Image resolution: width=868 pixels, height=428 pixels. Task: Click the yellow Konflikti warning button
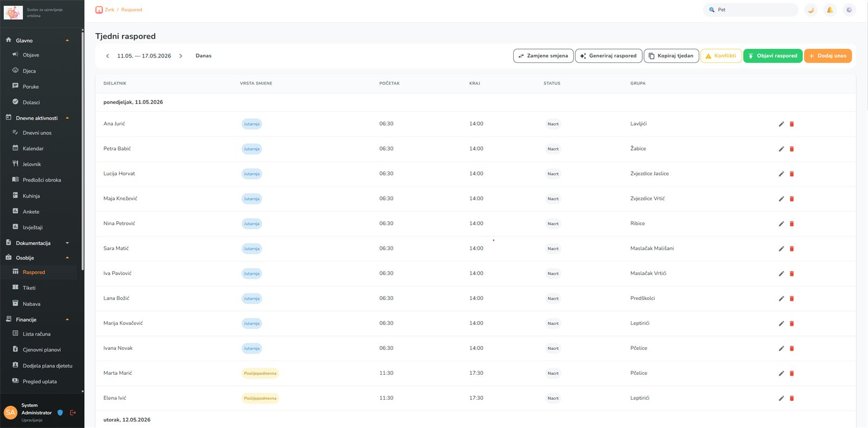(x=721, y=56)
